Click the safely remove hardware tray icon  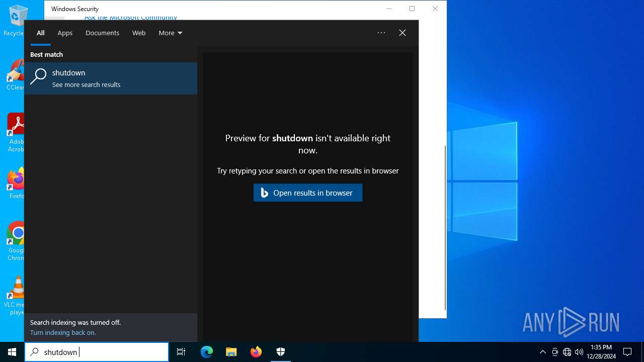coord(555,352)
